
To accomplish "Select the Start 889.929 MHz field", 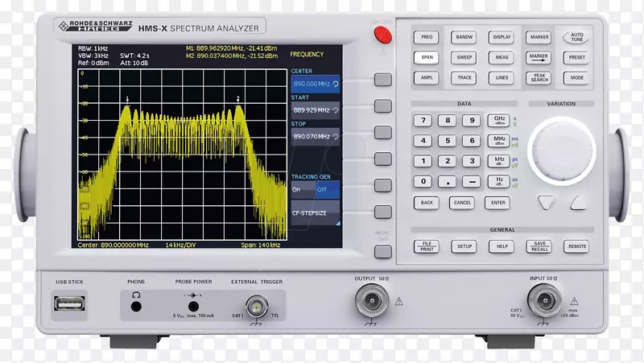I will tap(315, 110).
